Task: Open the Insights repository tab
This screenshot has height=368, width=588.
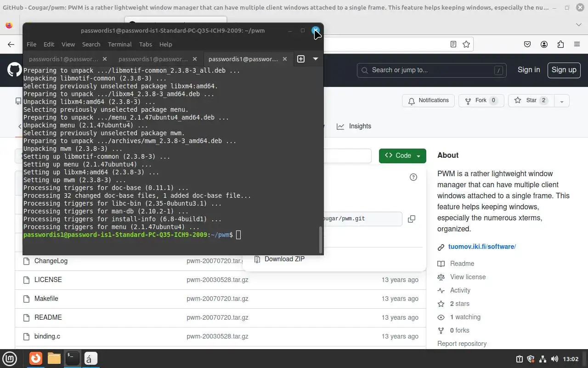Action: click(354, 126)
